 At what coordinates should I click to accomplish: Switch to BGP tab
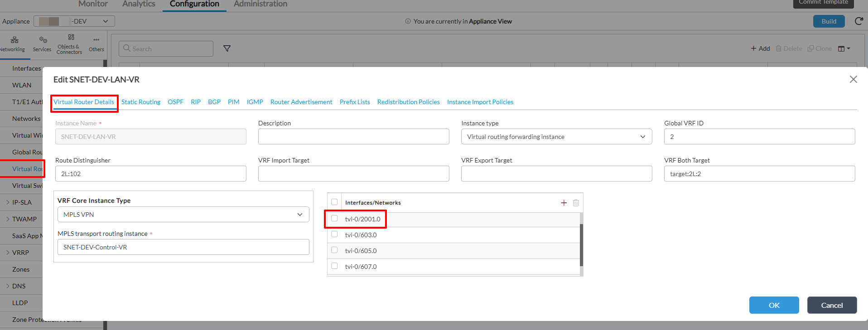point(214,102)
